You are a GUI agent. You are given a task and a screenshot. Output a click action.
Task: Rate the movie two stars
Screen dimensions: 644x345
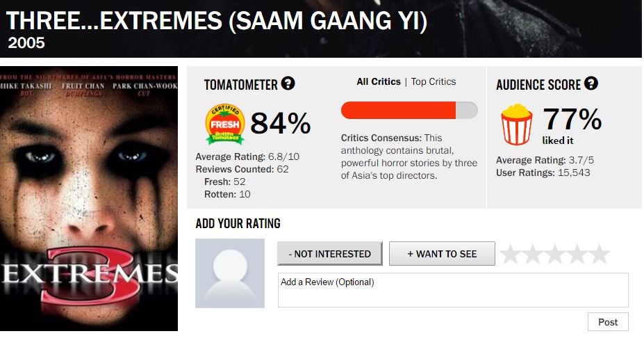tap(533, 255)
